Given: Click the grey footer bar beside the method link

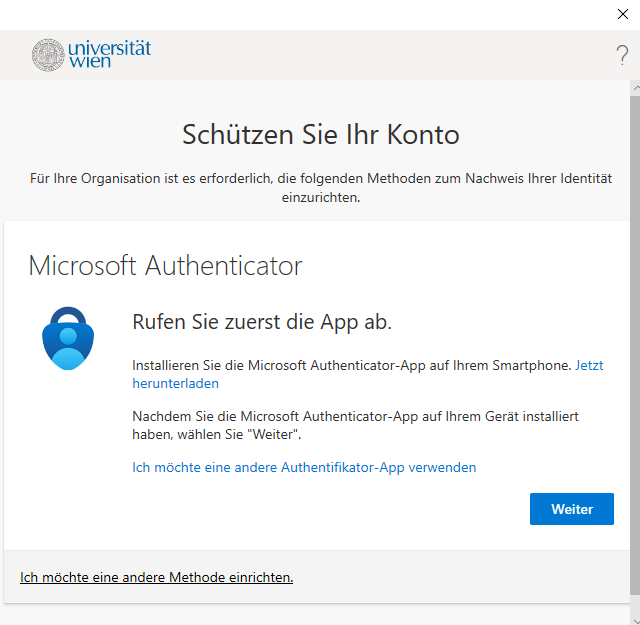Looking at the screenshot, I should click(450, 577).
